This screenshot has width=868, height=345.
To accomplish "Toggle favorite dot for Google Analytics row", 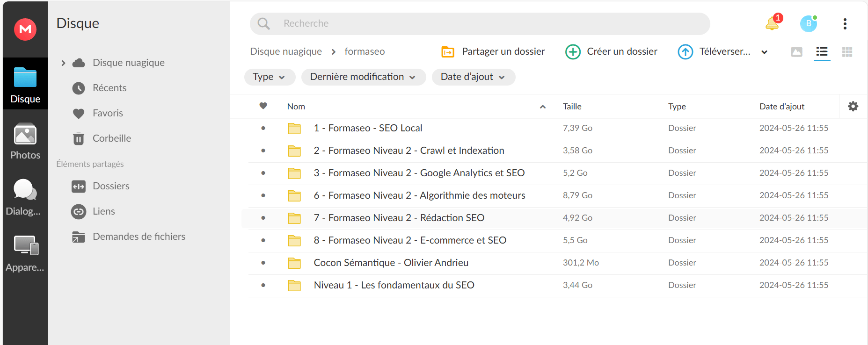I will 263,173.
